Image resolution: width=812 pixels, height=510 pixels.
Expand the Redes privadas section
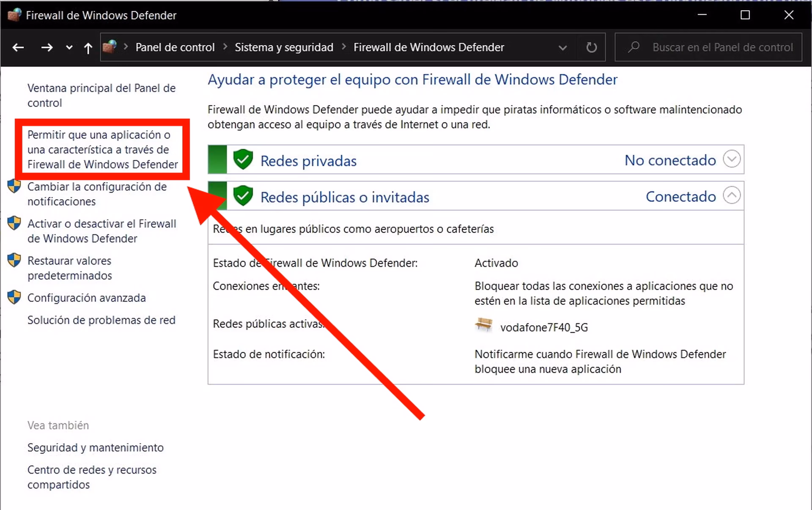tap(732, 159)
